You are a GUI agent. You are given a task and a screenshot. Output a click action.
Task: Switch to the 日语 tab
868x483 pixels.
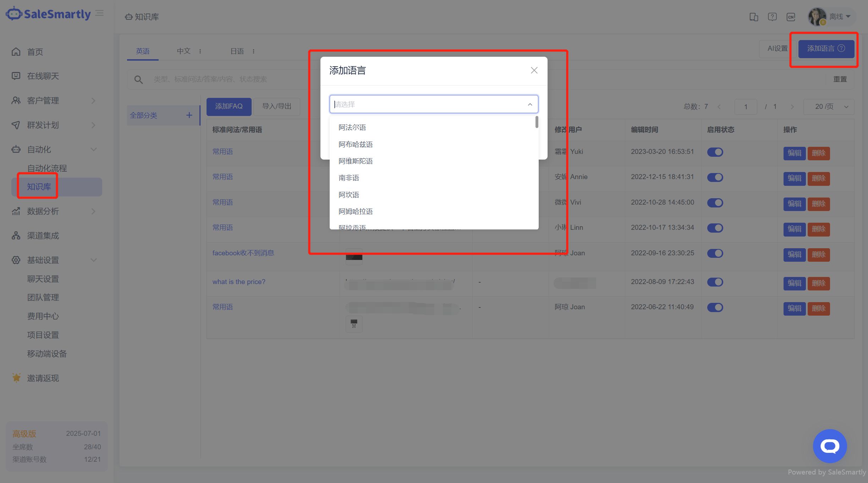[237, 51]
